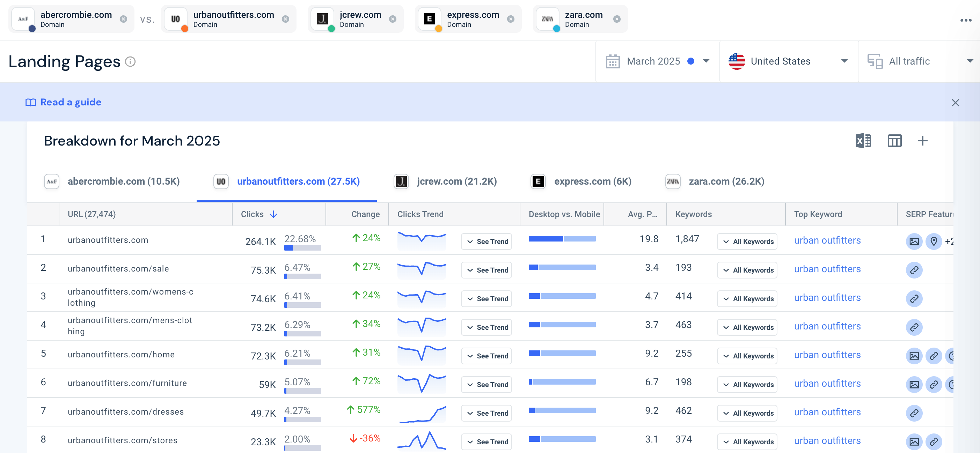This screenshot has height=453, width=980.
Task: Open All Keywords for mens-clothing row
Action: click(747, 328)
